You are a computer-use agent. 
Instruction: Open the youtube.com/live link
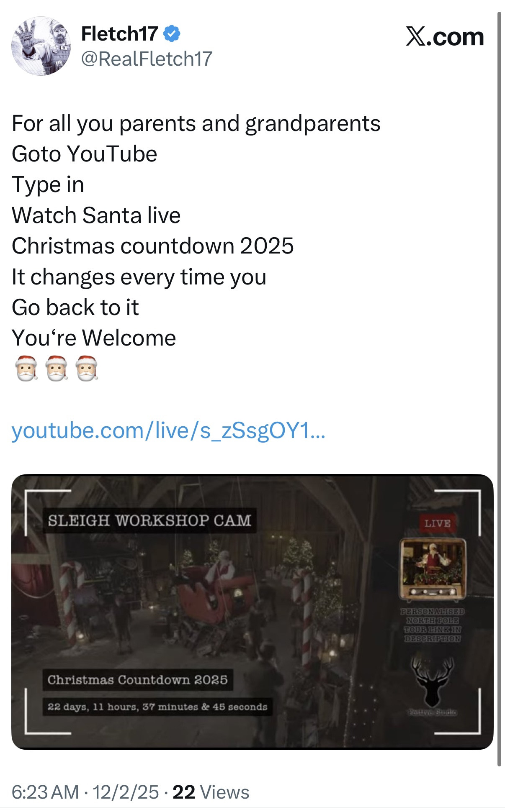click(168, 430)
